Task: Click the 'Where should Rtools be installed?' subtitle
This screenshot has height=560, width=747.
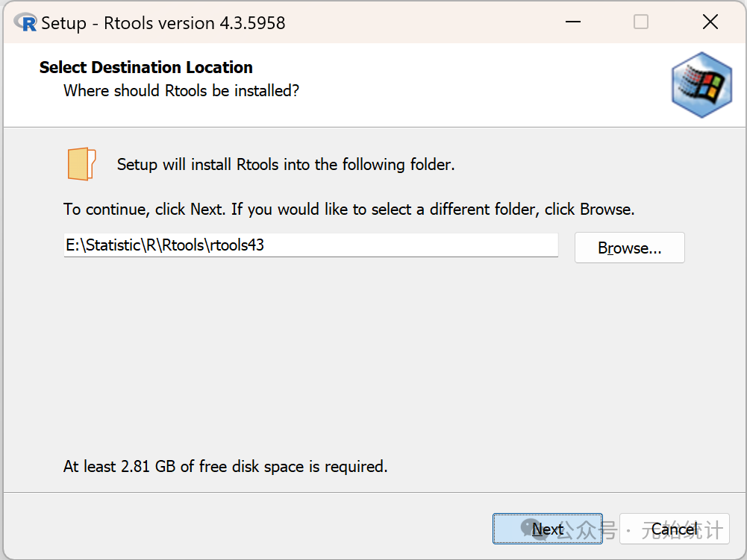Action: (181, 91)
